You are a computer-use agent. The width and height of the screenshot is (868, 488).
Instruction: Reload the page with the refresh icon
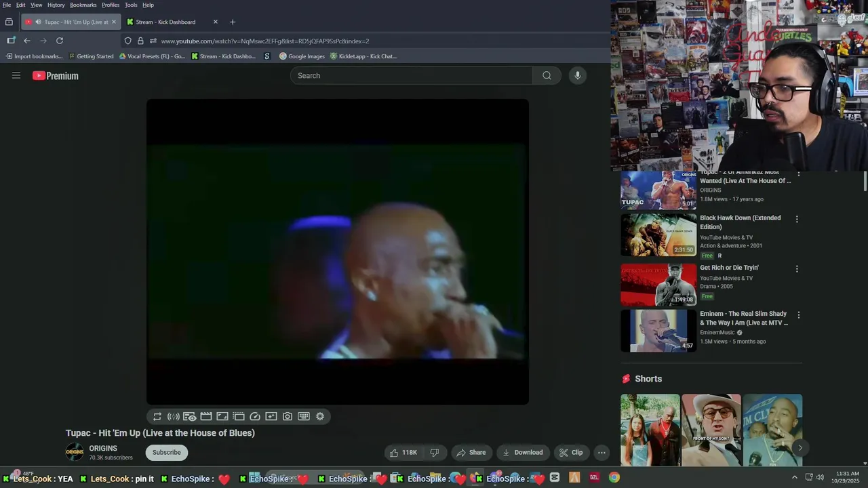click(60, 41)
